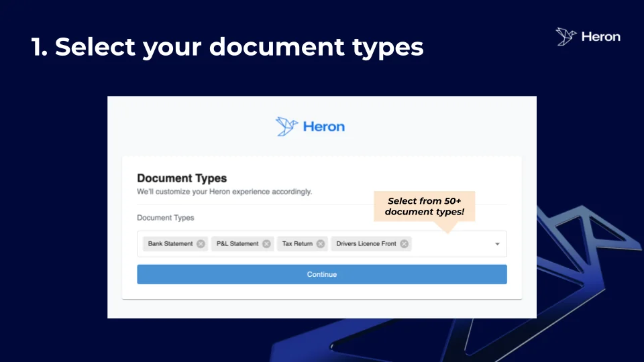
Task: Click the Document Types heading
Action: coord(182,178)
